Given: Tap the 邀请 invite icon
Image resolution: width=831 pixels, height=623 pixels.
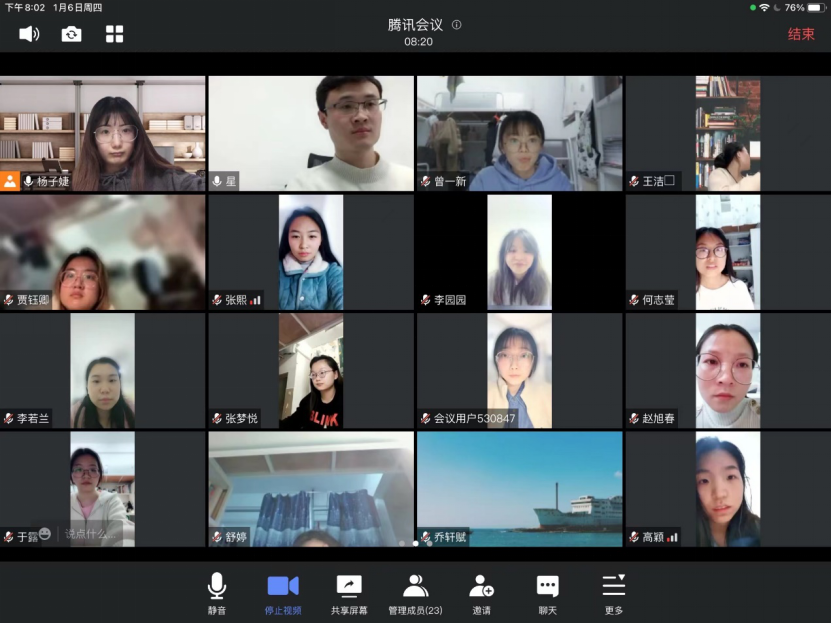Looking at the screenshot, I should pyautogui.click(x=482, y=593).
